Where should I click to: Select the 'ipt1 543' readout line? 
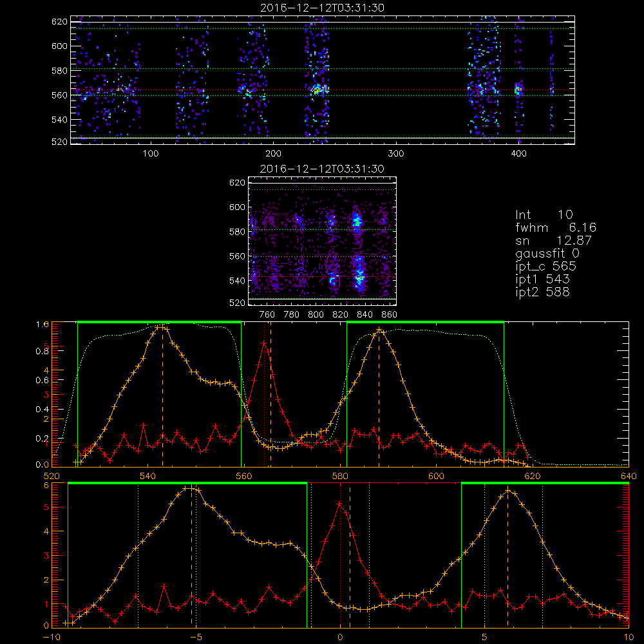pyautogui.click(x=542, y=279)
